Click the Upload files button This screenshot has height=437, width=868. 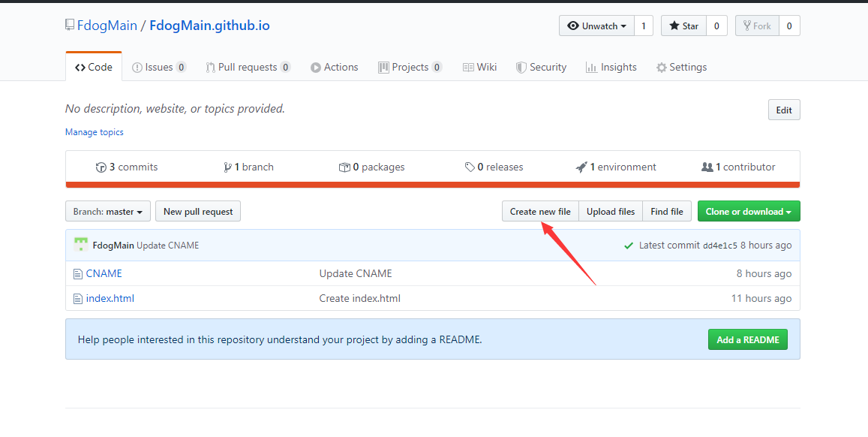pos(611,211)
